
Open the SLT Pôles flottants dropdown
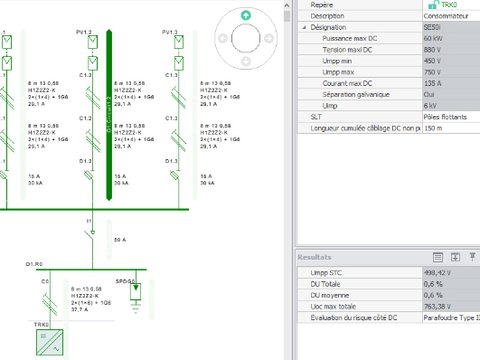pos(451,117)
